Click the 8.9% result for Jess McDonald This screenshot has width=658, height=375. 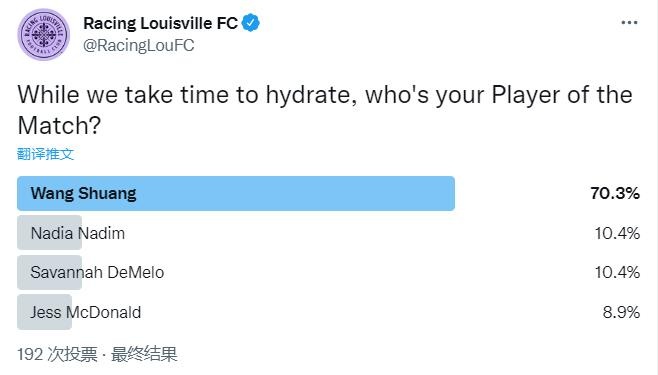point(621,312)
